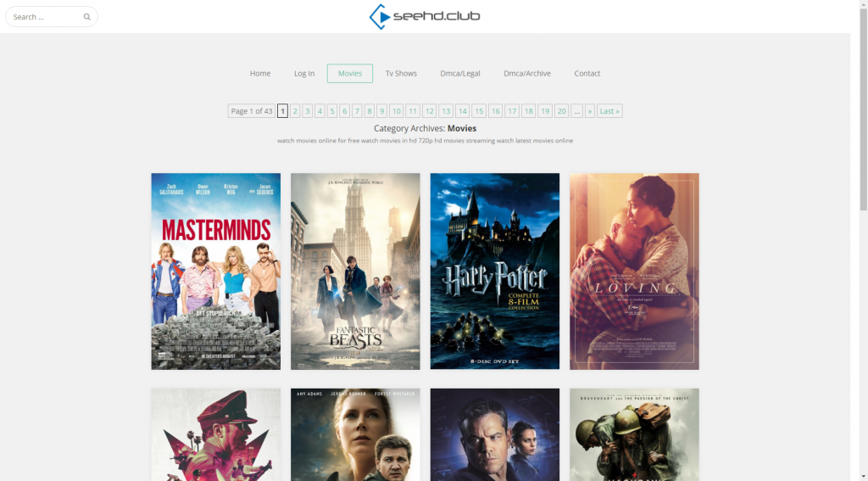Go to pagination page 18
868x481 pixels.
tap(529, 111)
